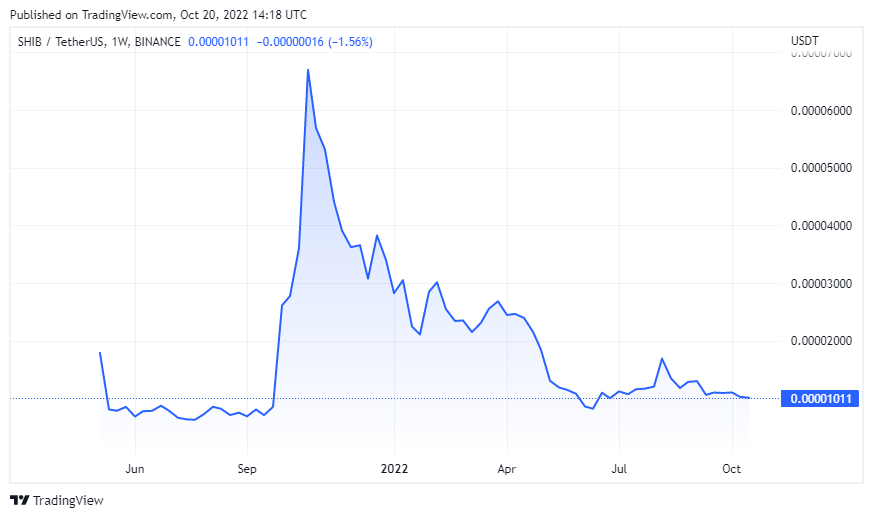The width and height of the screenshot is (873, 518).
Task: Click the 0.00002000 price axis label
Action: pyautogui.click(x=820, y=341)
